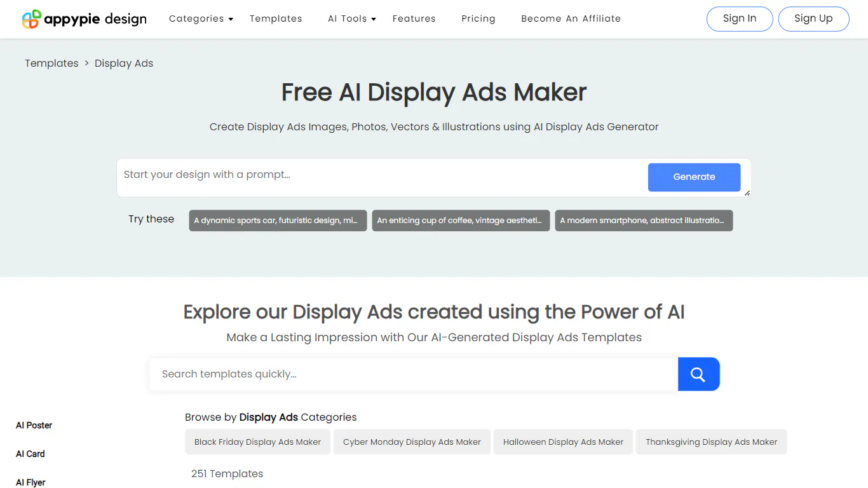The image size is (868, 488).
Task: Navigate to the Features page
Action: click(414, 19)
